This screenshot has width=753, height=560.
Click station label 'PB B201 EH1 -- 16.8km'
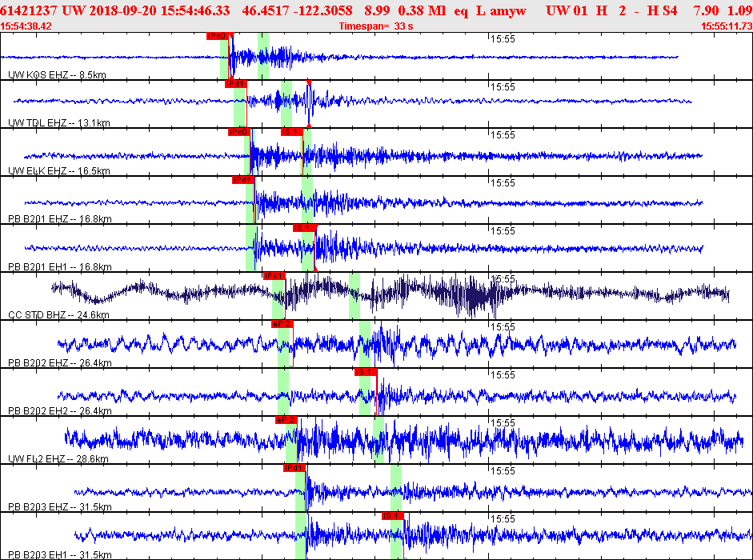60,267
